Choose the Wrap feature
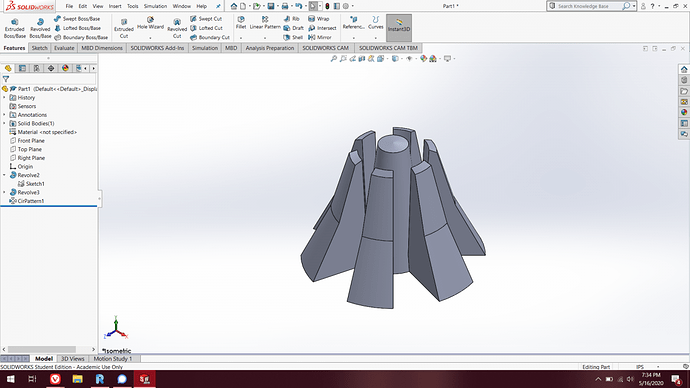This screenshot has height=388, width=690. click(319, 19)
